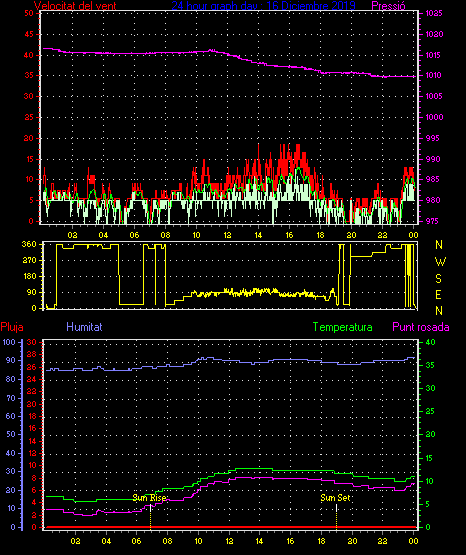
Task: Click the '24 hour graph day : 16 Diciembre 2019' title
Action: pyautogui.click(x=264, y=6)
